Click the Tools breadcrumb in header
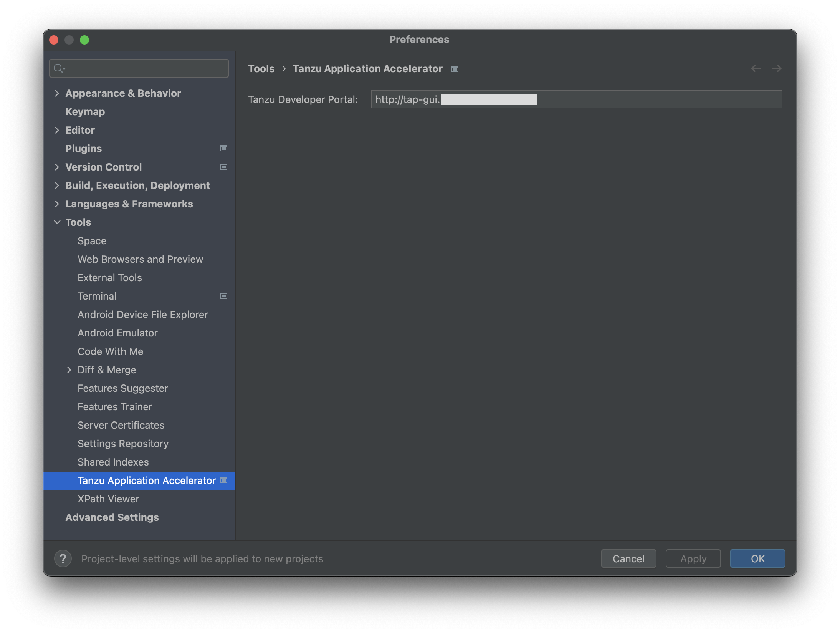Screen dimensions: 840x633 [x=261, y=69]
